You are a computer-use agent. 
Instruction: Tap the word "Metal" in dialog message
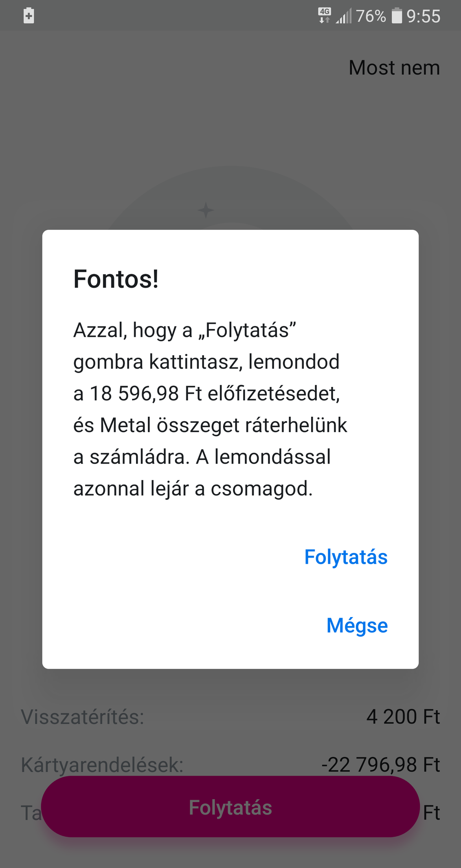pyautogui.click(x=125, y=425)
